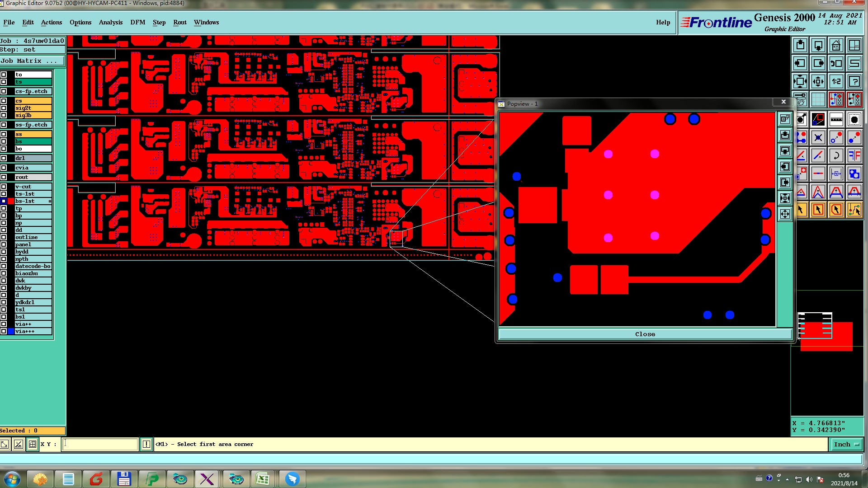This screenshot has height=488, width=868.
Task: Click the Help menu button
Action: [663, 22]
